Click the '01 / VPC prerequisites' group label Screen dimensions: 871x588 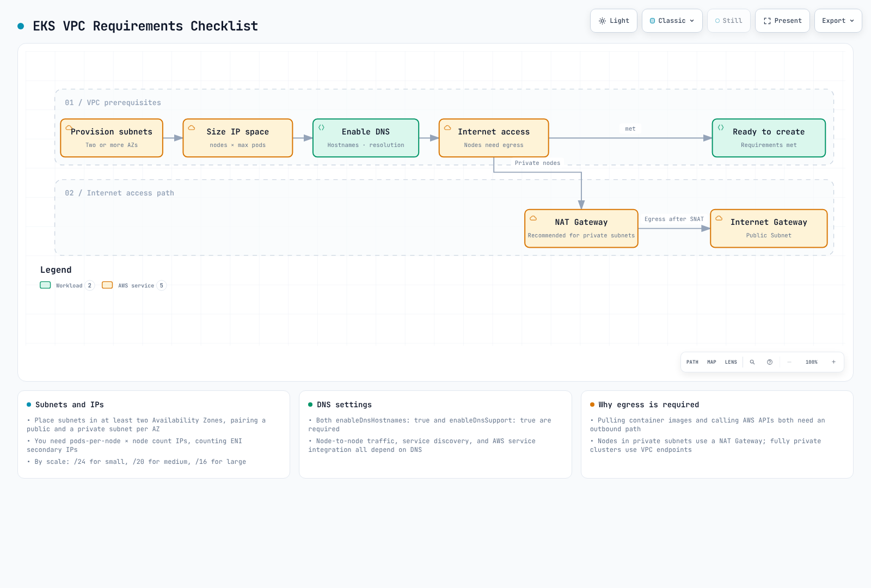[x=113, y=103]
